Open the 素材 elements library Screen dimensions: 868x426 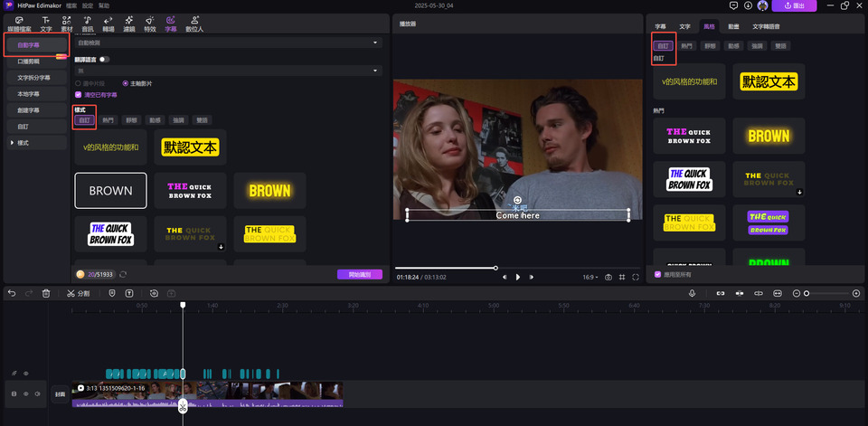pyautogui.click(x=66, y=24)
